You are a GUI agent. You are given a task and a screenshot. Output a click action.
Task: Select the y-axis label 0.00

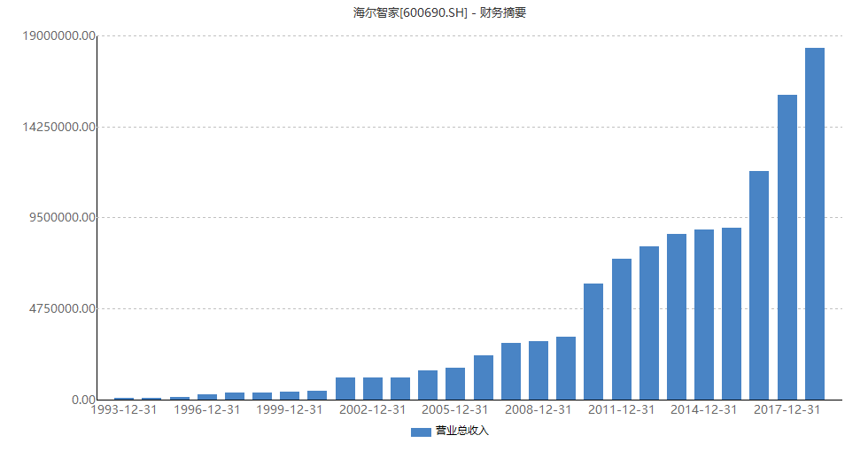[83, 400]
